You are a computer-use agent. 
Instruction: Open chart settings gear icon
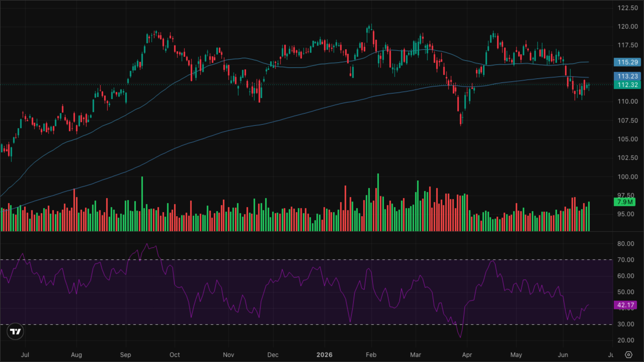click(629, 355)
